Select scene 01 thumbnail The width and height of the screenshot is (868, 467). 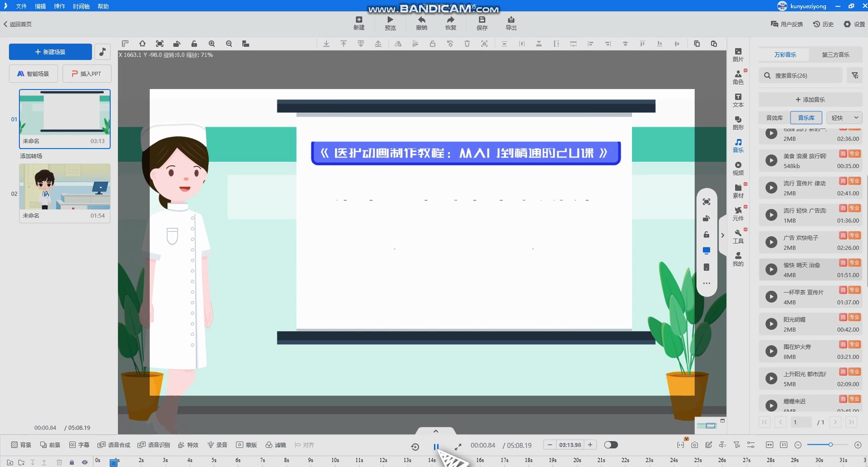pyautogui.click(x=64, y=119)
